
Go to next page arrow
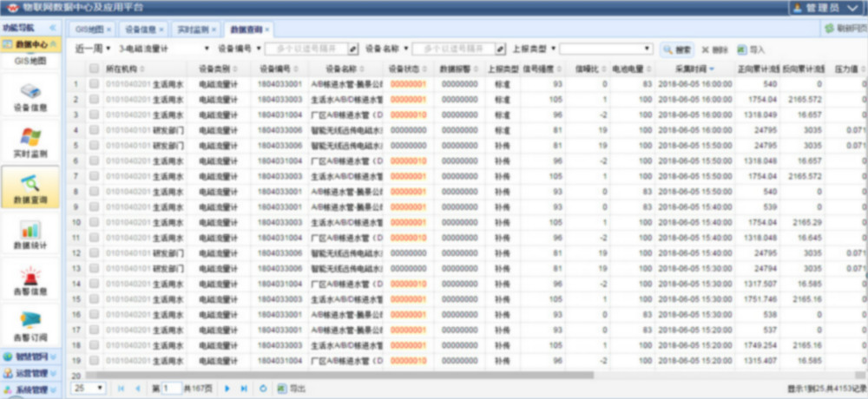[x=227, y=388]
